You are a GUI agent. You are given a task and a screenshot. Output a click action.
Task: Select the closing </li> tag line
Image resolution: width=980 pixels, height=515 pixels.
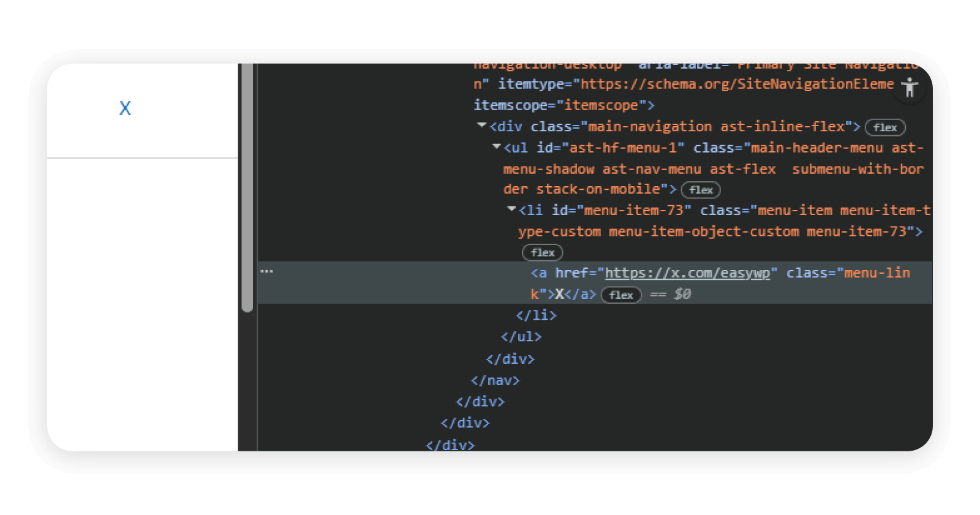(x=536, y=315)
